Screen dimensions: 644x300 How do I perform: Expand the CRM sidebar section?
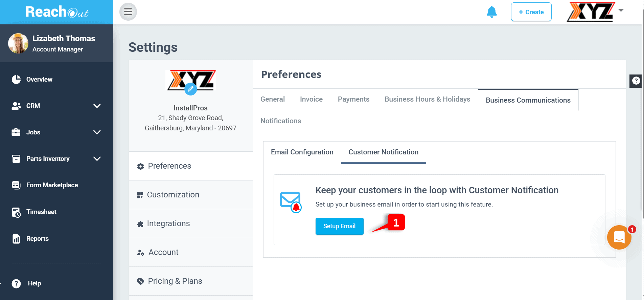point(97,106)
